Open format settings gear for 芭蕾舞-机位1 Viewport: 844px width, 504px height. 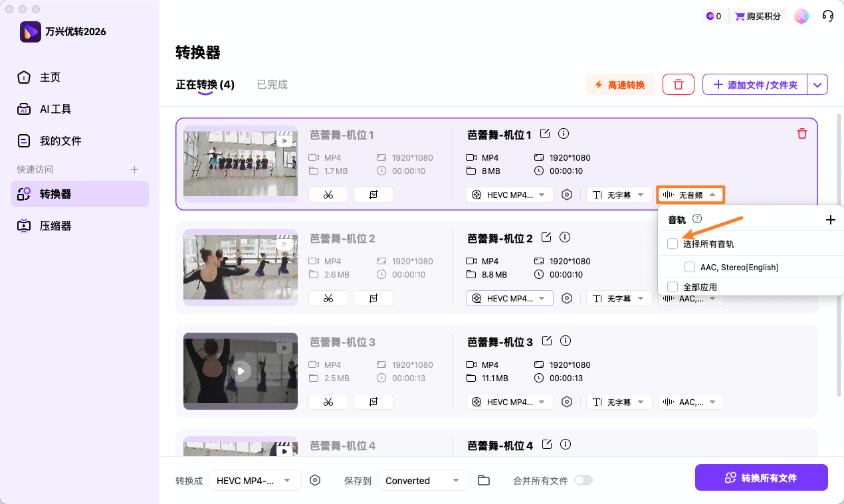point(567,195)
